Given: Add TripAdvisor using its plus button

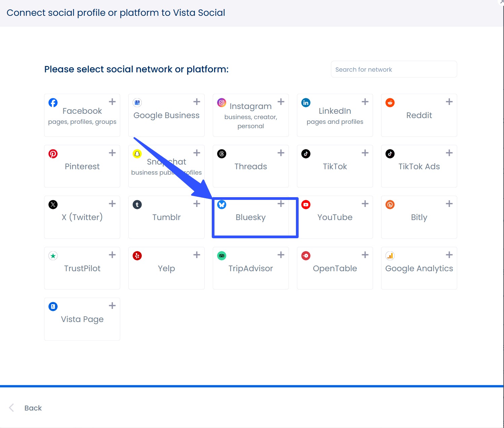Looking at the screenshot, I should click(x=281, y=255).
